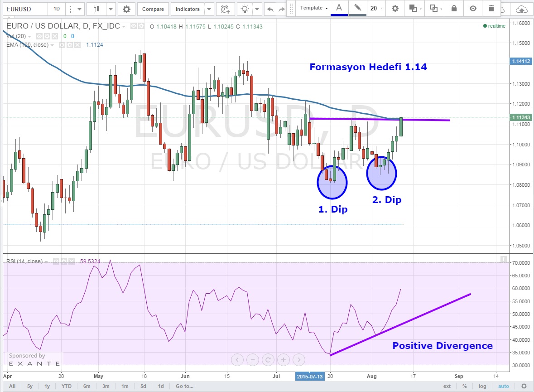
Task: Open drawing settings gear in floating toolbar
Action: click(395, 8)
